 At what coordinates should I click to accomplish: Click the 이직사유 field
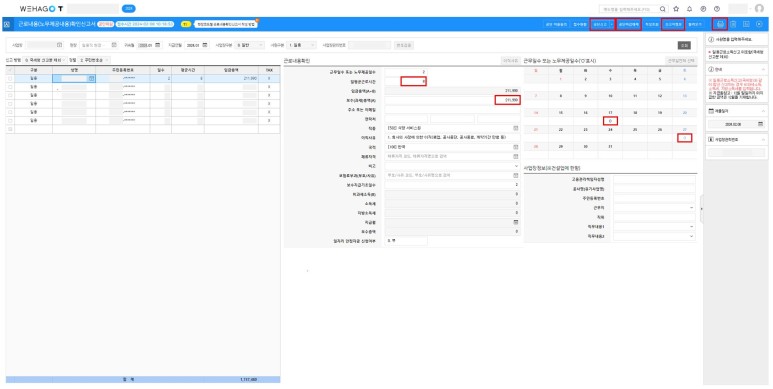(x=452, y=138)
